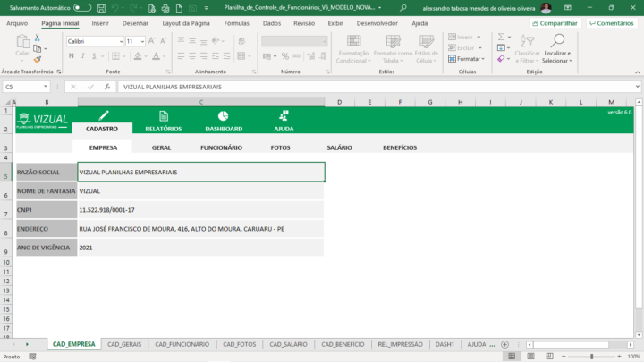The image size is (644, 362).
Task: Go to the SALÁRIO section link
Action: [x=339, y=147]
